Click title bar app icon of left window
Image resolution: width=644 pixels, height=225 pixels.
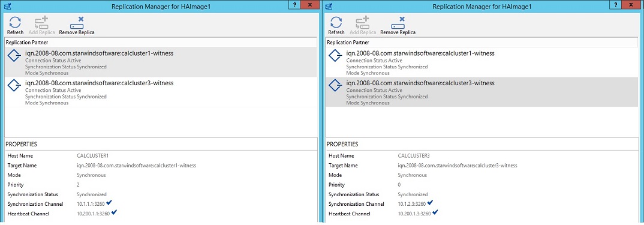click(7, 7)
